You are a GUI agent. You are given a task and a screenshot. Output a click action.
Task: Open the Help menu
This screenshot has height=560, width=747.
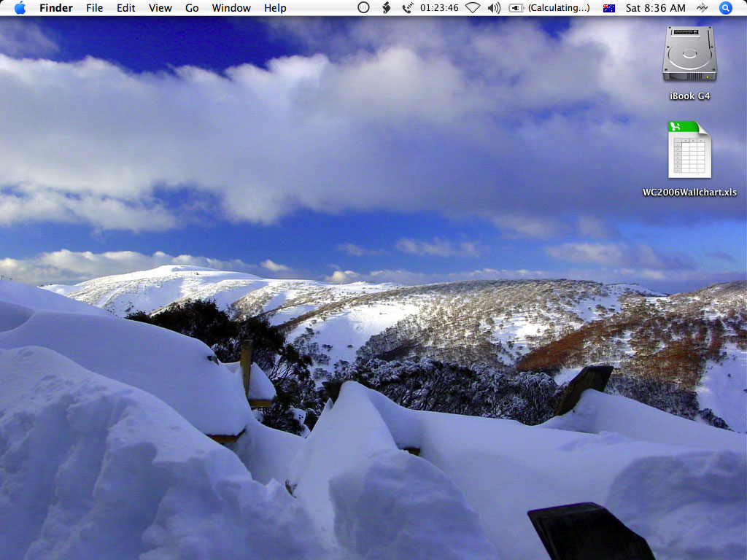click(275, 7)
